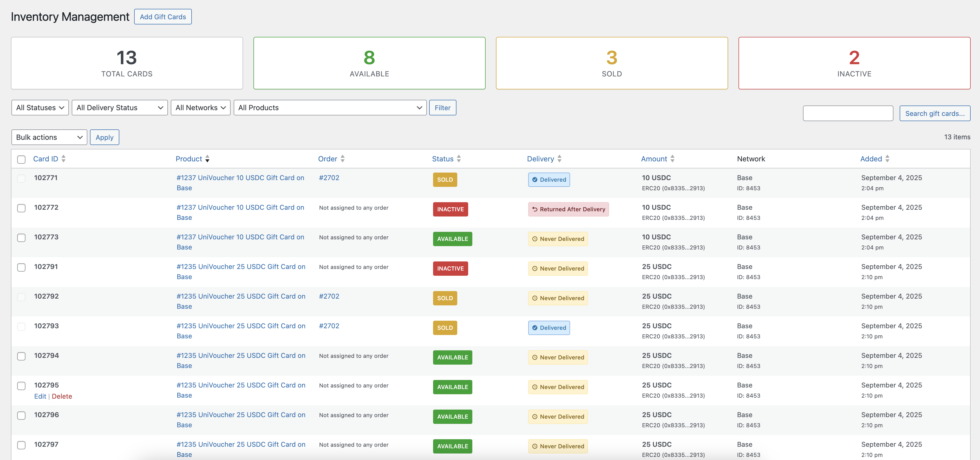
Task: Select the checkbox for card 102794
Action: click(21, 356)
